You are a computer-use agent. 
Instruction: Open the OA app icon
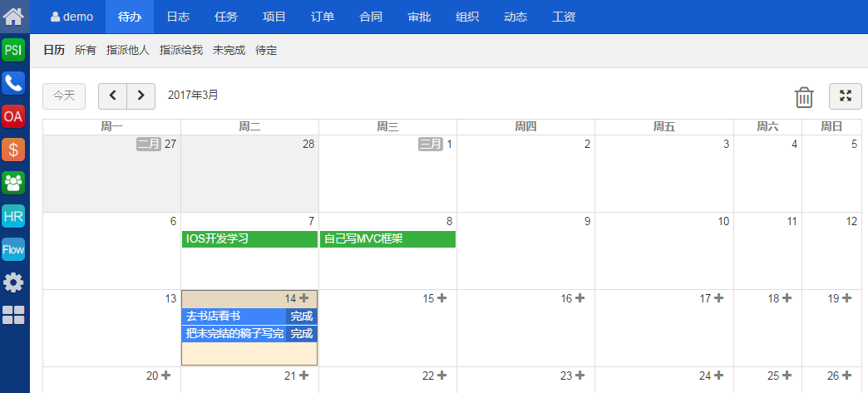pyautogui.click(x=13, y=116)
